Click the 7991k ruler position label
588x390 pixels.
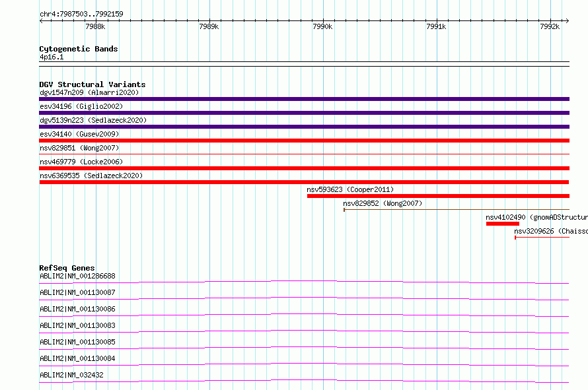(436, 26)
